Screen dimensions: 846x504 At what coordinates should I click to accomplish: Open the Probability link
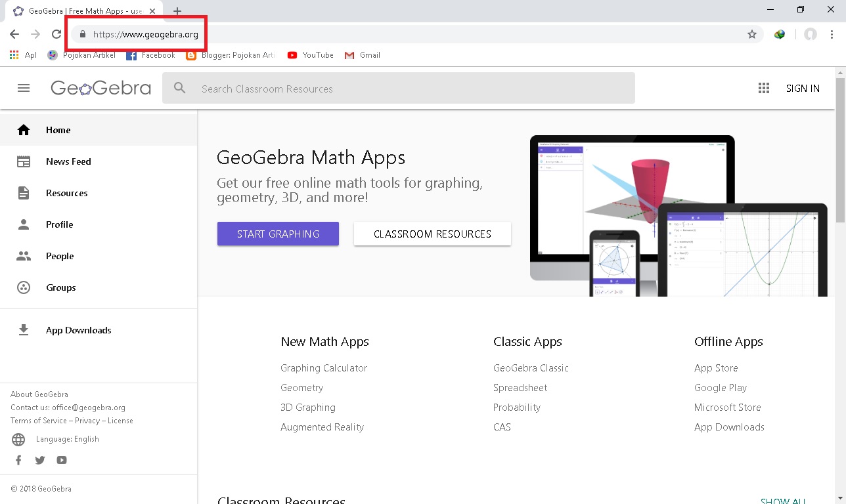point(517,408)
